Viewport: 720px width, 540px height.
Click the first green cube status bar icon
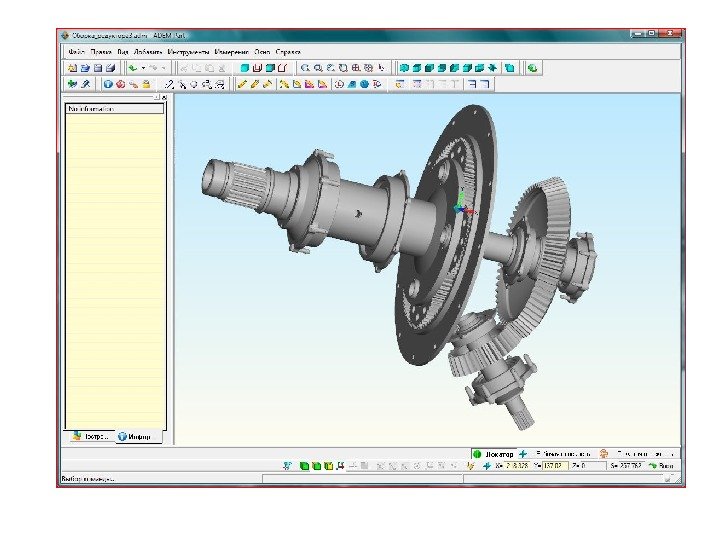coord(304,466)
